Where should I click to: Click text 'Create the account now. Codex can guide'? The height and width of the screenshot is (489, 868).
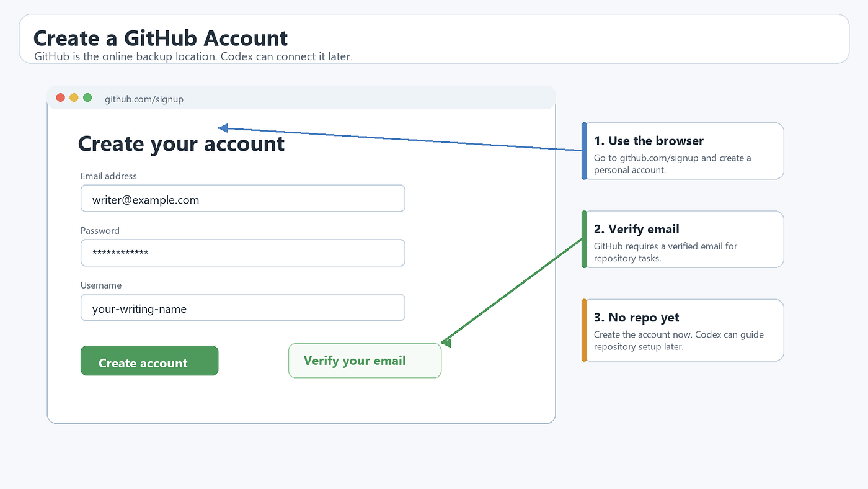[x=679, y=334]
